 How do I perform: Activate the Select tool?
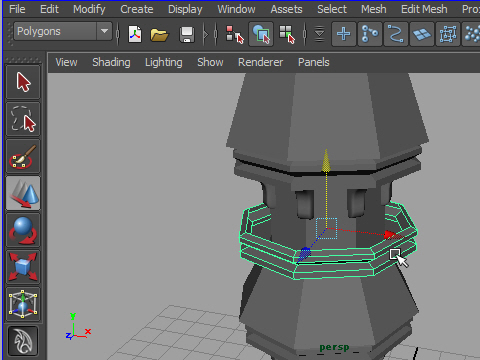tap(23, 82)
